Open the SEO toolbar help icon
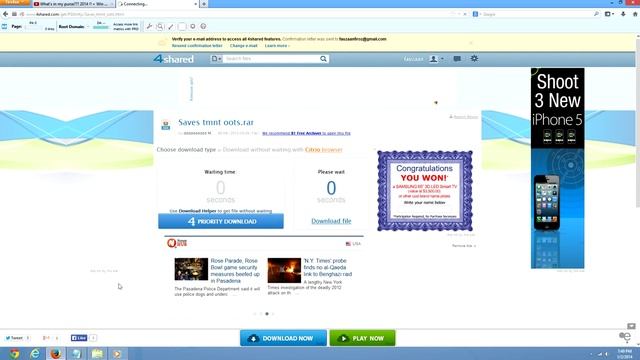640x360 pixels. point(203,27)
